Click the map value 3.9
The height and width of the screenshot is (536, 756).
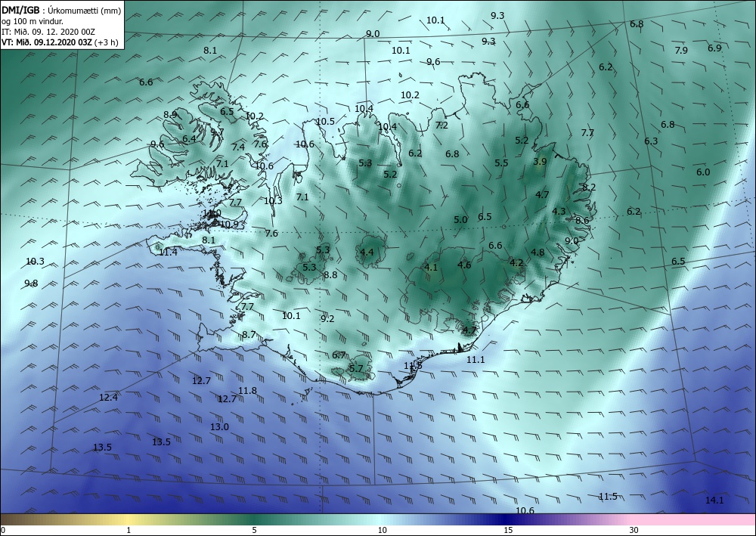[540, 162]
